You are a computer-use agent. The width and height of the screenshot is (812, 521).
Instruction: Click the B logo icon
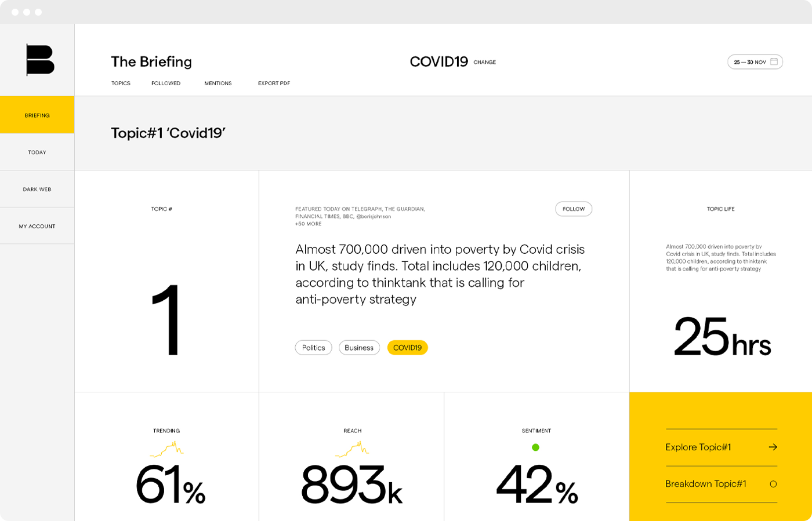[x=40, y=60]
